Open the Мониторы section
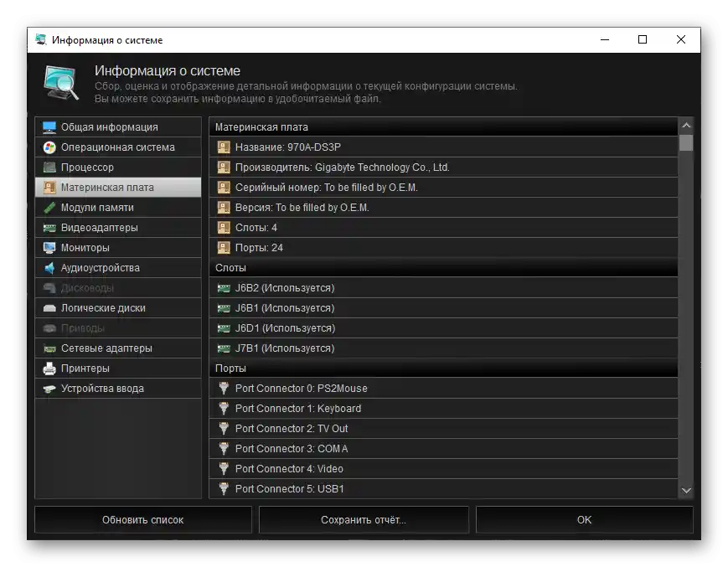Viewport: 728px width, 567px height. point(118,248)
